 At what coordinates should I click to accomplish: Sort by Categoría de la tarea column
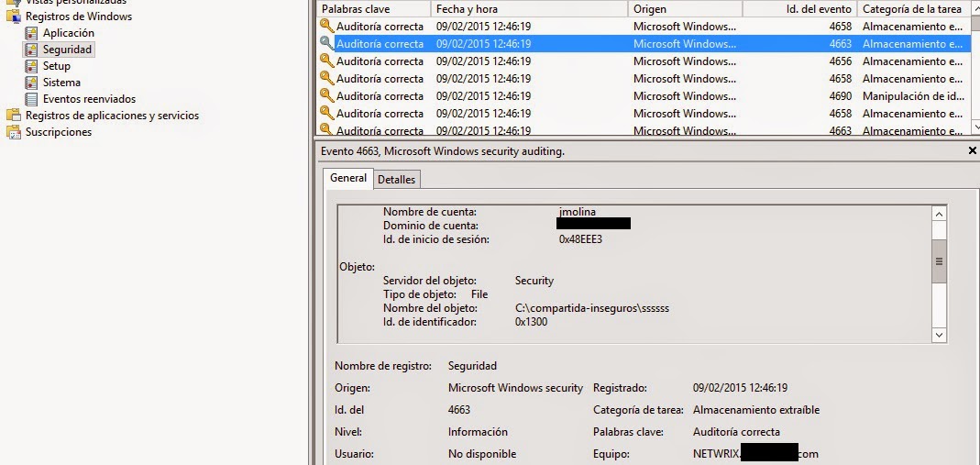911,8
